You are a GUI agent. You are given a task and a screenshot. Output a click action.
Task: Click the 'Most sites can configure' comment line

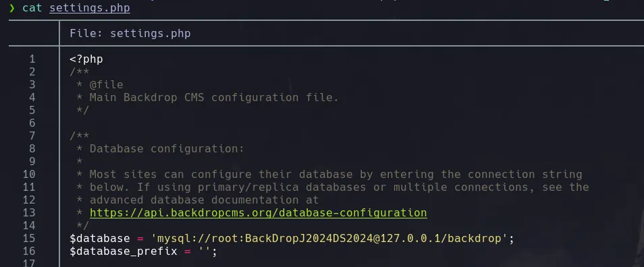[x=336, y=175]
